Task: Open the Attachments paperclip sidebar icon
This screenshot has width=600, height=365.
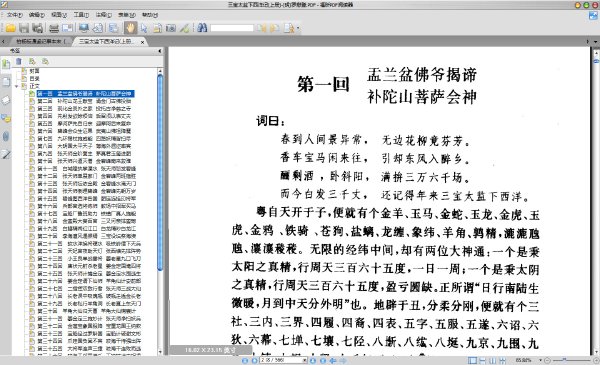Action: (x=6, y=136)
